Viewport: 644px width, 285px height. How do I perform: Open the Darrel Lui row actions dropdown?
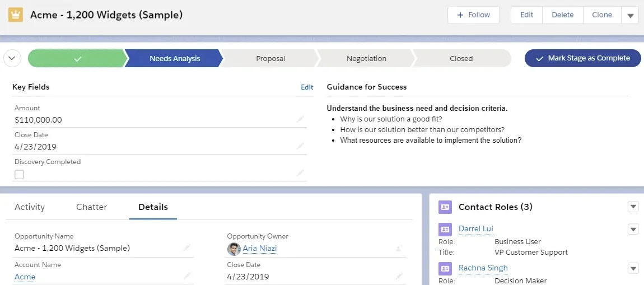pos(633,229)
